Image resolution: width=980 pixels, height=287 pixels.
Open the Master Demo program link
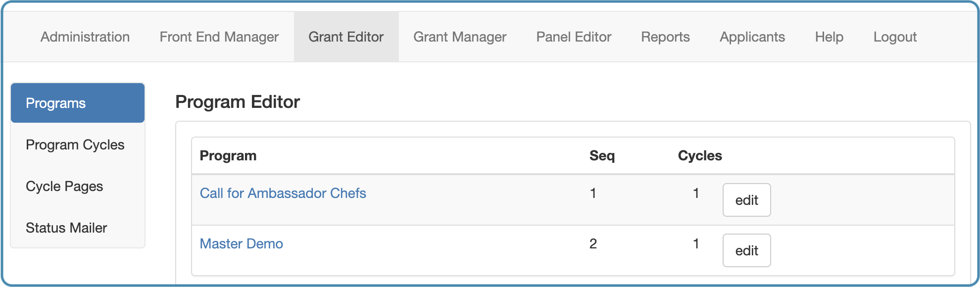pyautogui.click(x=241, y=243)
